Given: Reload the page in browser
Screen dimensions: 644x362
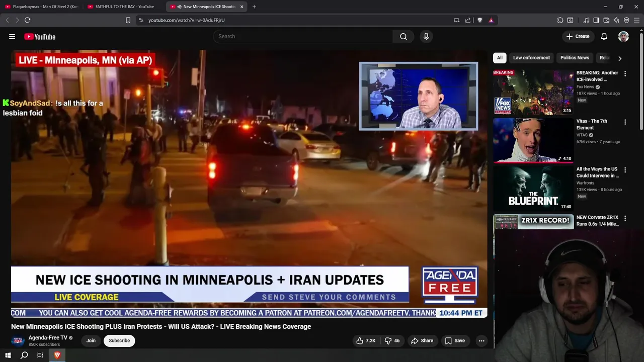Looking at the screenshot, I should [27, 20].
